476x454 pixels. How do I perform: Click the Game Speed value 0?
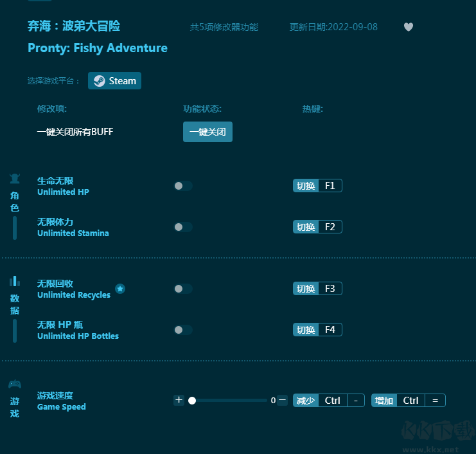(273, 401)
